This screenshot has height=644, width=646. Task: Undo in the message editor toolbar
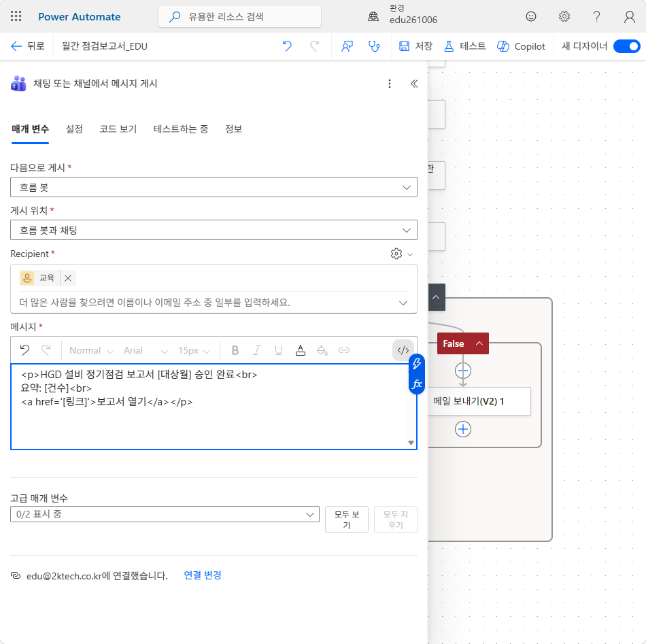point(24,350)
